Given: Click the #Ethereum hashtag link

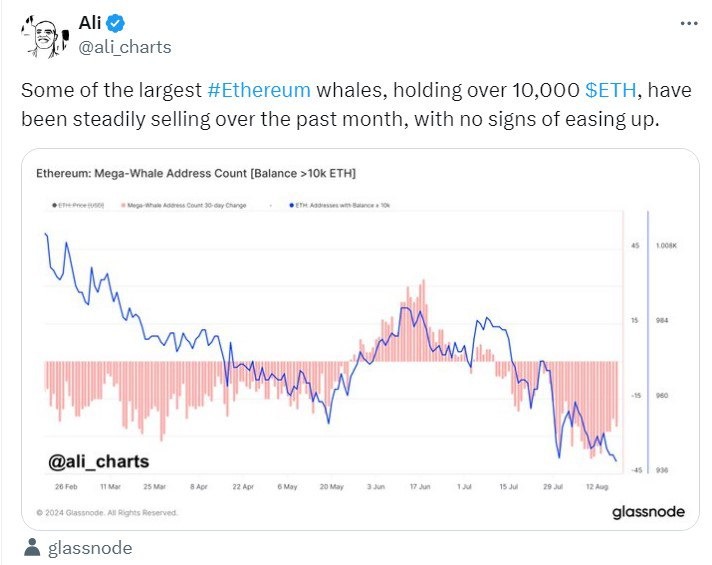Looking at the screenshot, I should point(259,91).
